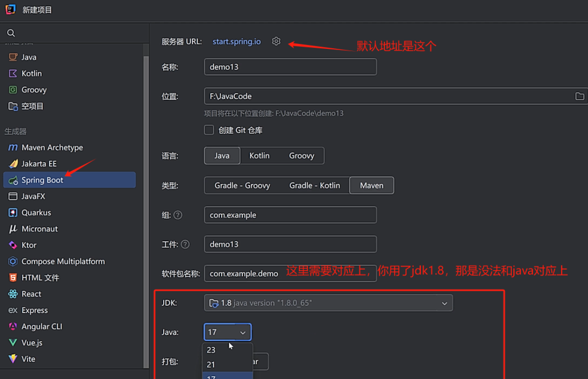The image size is (588, 379).
Task: Select Kotlin as the language
Action: [259, 155]
